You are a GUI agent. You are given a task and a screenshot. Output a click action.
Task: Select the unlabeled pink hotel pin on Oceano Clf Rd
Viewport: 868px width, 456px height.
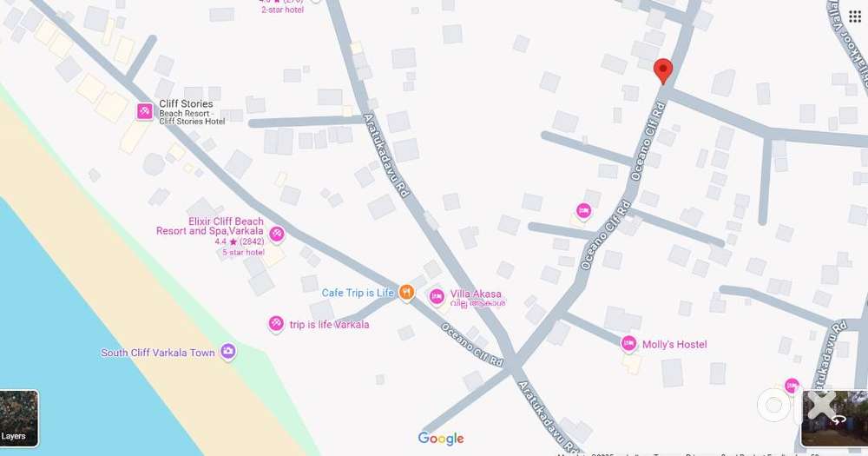coord(583,211)
